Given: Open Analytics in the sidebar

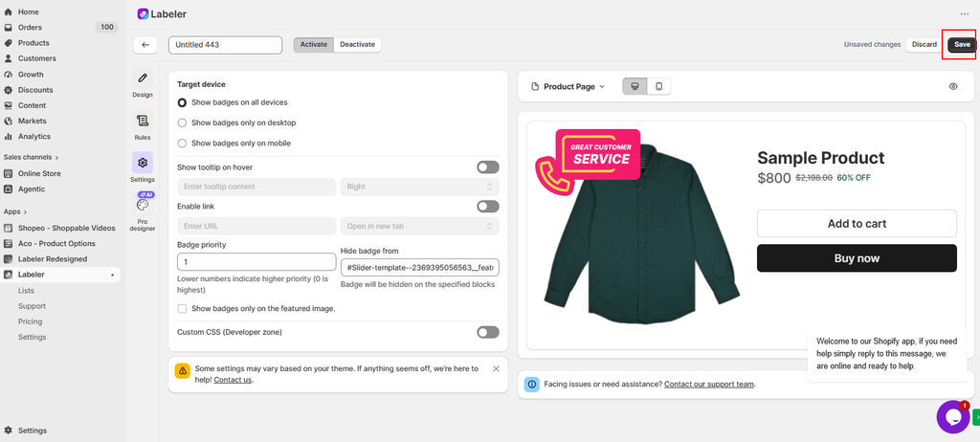Looking at the screenshot, I should [x=34, y=136].
